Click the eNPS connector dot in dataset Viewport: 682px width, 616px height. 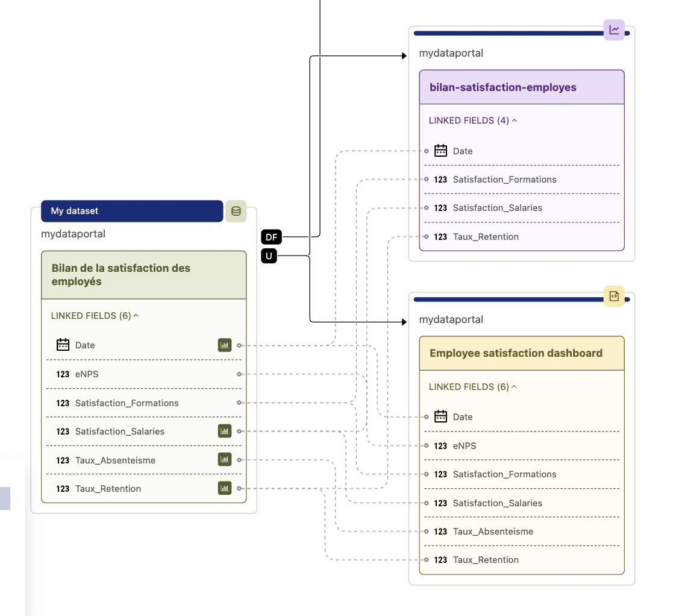(239, 374)
